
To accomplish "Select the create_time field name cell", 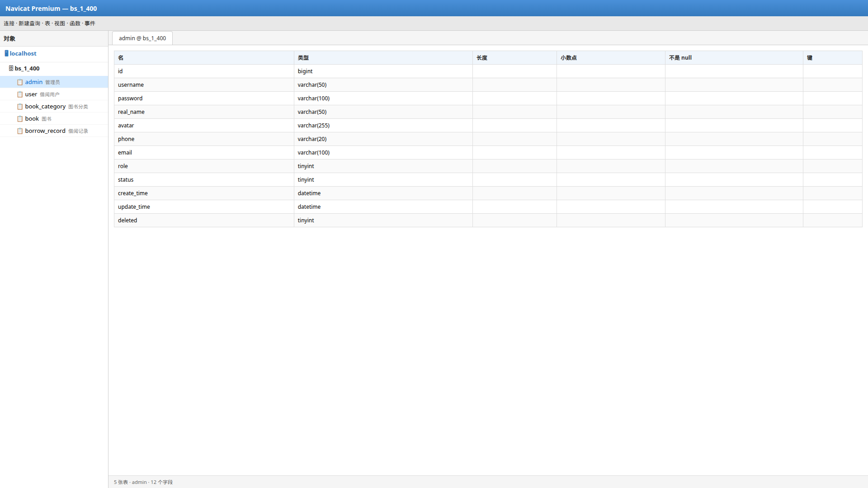I will (x=204, y=193).
